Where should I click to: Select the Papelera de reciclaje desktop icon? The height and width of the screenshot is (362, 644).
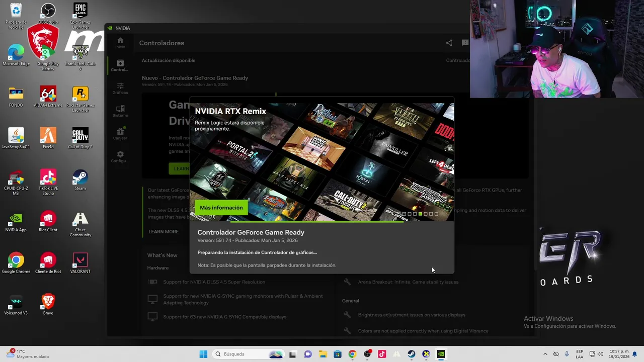(x=16, y=16)
